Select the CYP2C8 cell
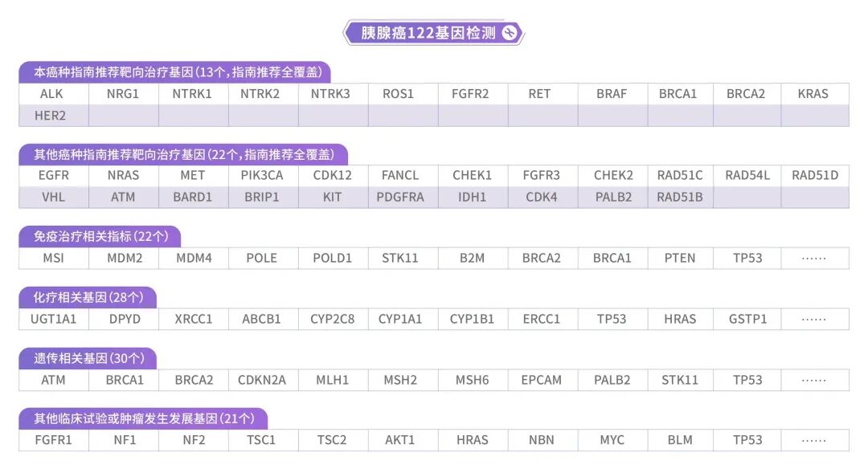868x473 pixels. pyautogui.click(x=333, y=319)
